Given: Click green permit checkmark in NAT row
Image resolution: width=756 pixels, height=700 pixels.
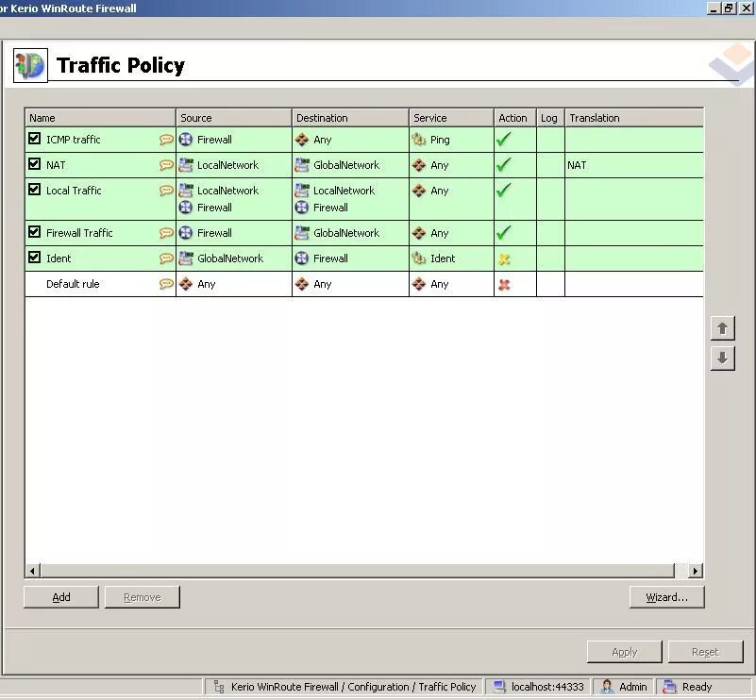Looking at the screenshot, I should point(503,165).
